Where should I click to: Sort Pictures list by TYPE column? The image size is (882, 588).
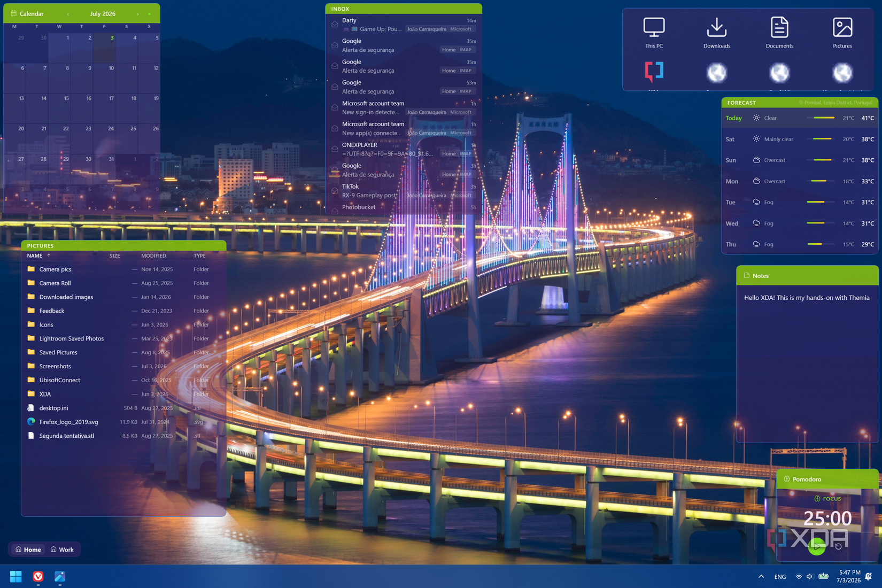[199, 256]
